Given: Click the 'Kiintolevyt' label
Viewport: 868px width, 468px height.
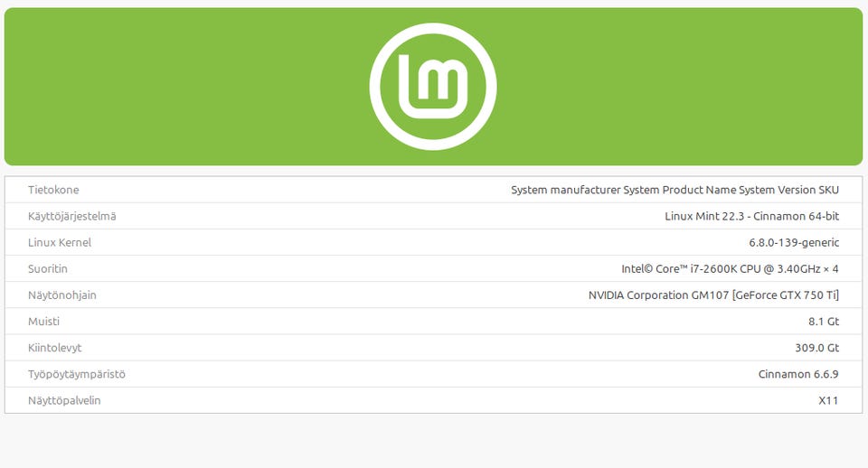Looking at the screenshot, I should (55, 348).
